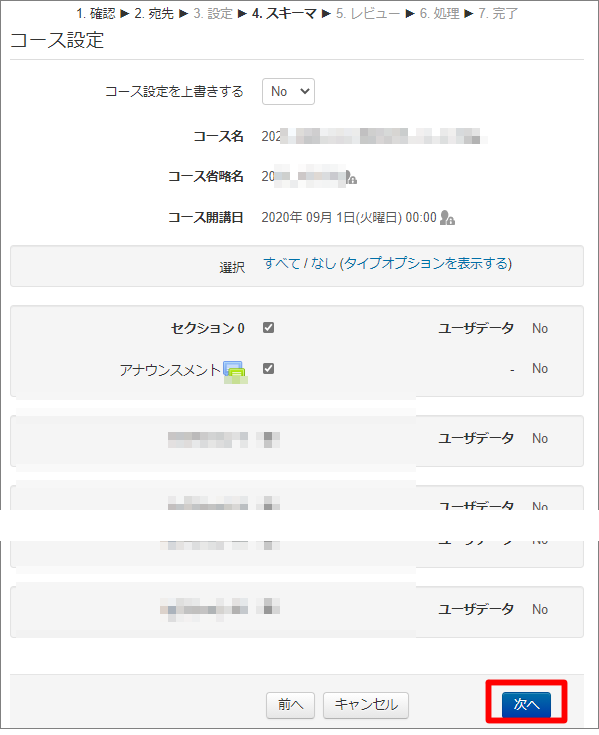The image size is (599, 735).
Task: Open the overwrite course settings dropdown
Action: click(x=288, y=91)
